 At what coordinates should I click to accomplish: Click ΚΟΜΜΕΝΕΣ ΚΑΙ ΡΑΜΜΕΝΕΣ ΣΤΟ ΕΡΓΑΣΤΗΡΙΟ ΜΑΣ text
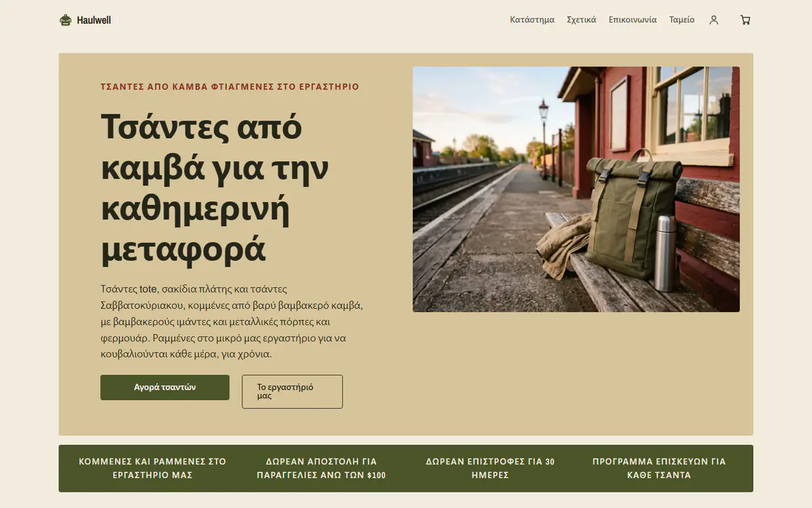point(153,468)
